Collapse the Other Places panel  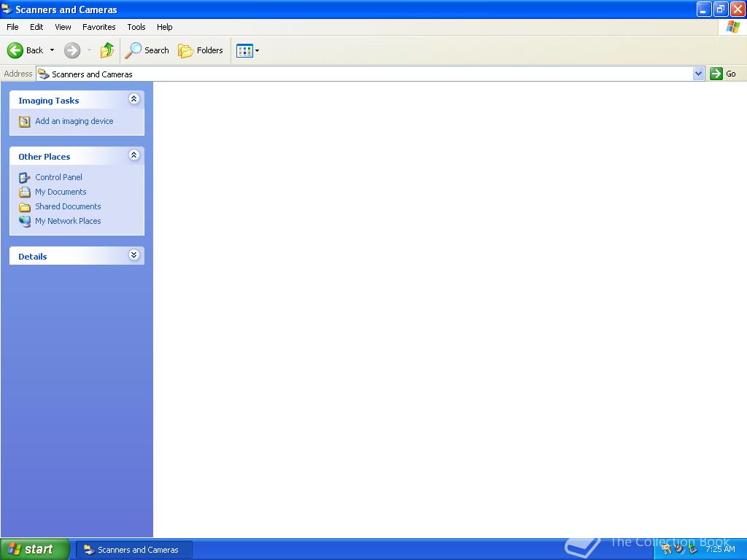[133, 155]
